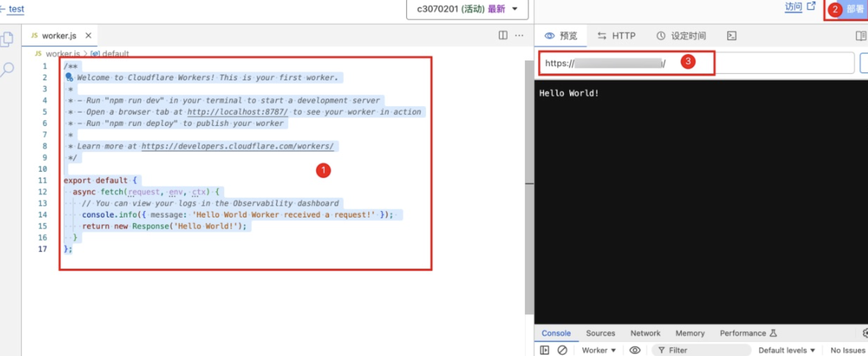Click 'export default' on line 11
This screenshot has height=356, width=868.
(x=95, y=180)
